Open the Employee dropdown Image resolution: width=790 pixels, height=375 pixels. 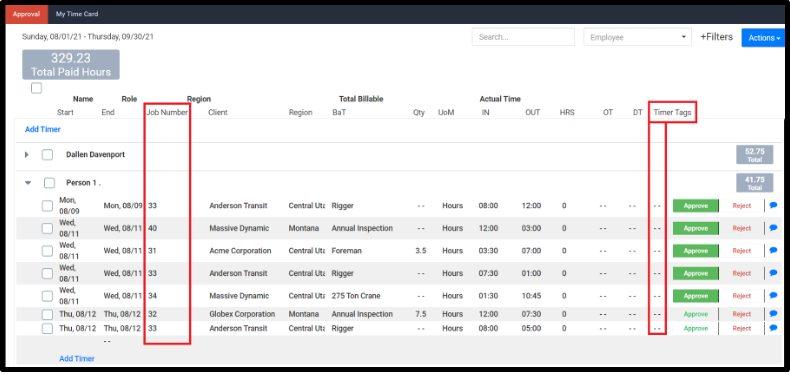(637, 37)
